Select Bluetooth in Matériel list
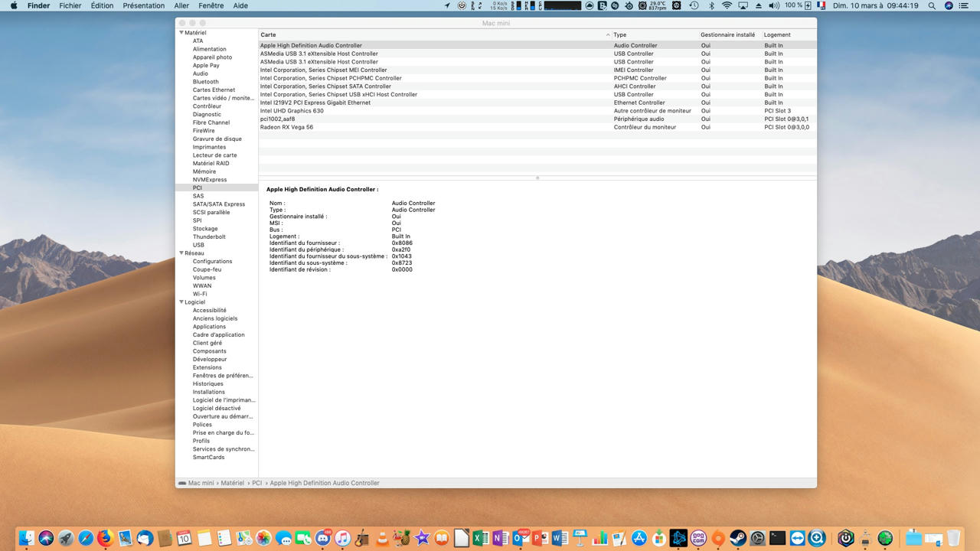The image size is (980, 551). coord(205,82)
